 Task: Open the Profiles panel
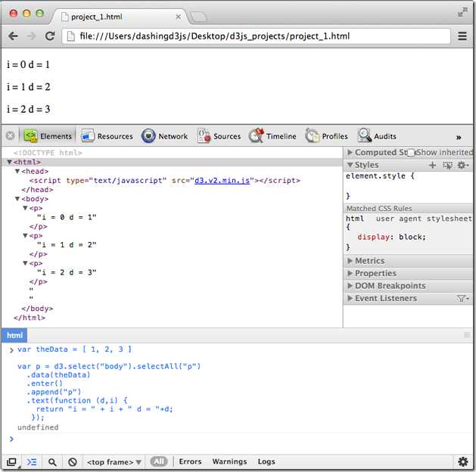326,136
